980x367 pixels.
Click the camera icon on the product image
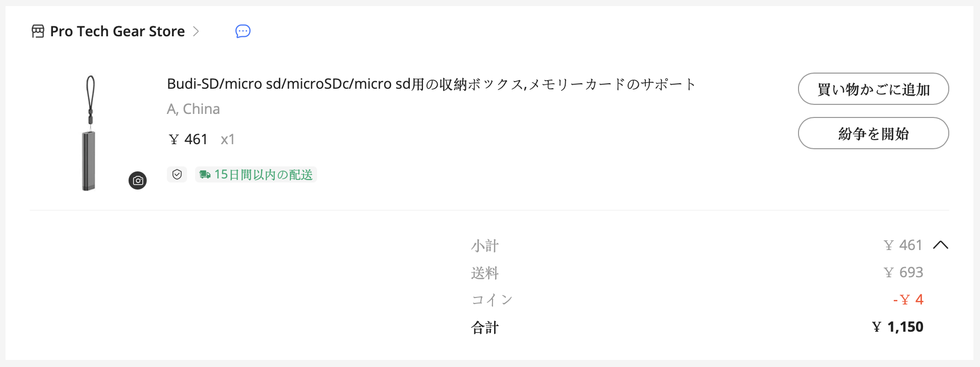coord(137,180)
